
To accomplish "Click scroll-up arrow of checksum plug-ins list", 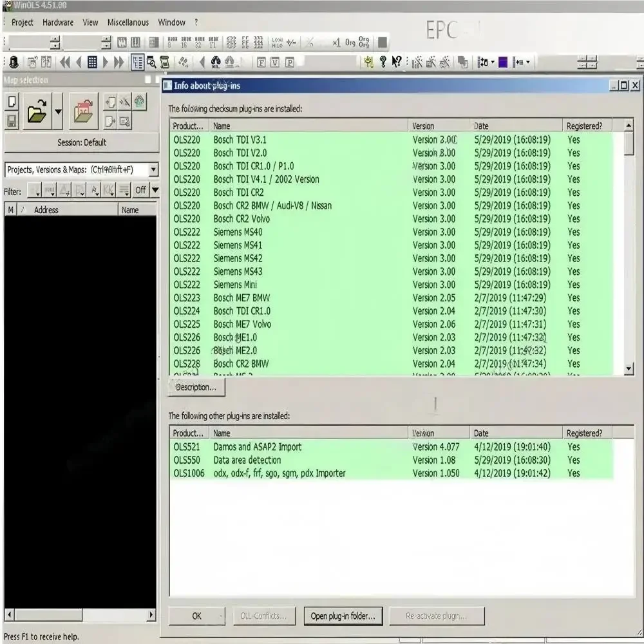I will [629, 125].
